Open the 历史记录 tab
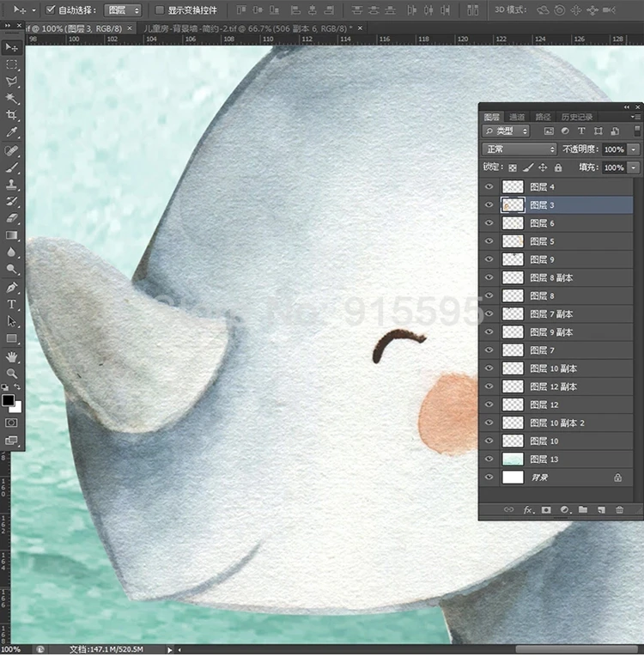Image resolution: width=644 pixels, height=663 pixels. click(576, 117)
